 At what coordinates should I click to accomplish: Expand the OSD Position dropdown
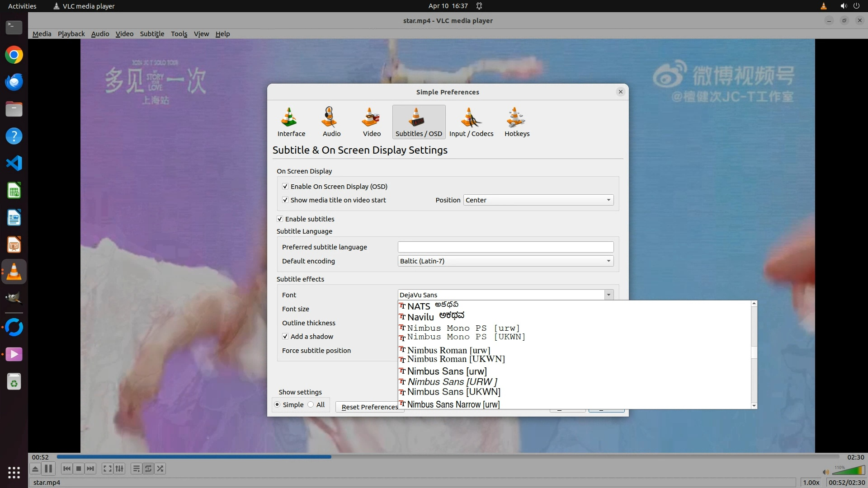click(538, 200)
